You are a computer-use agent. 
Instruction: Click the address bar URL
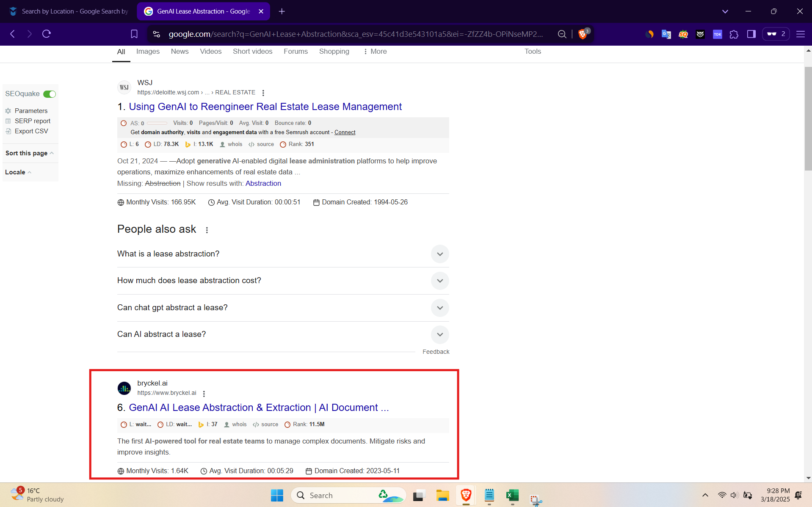tap(356, 34)
